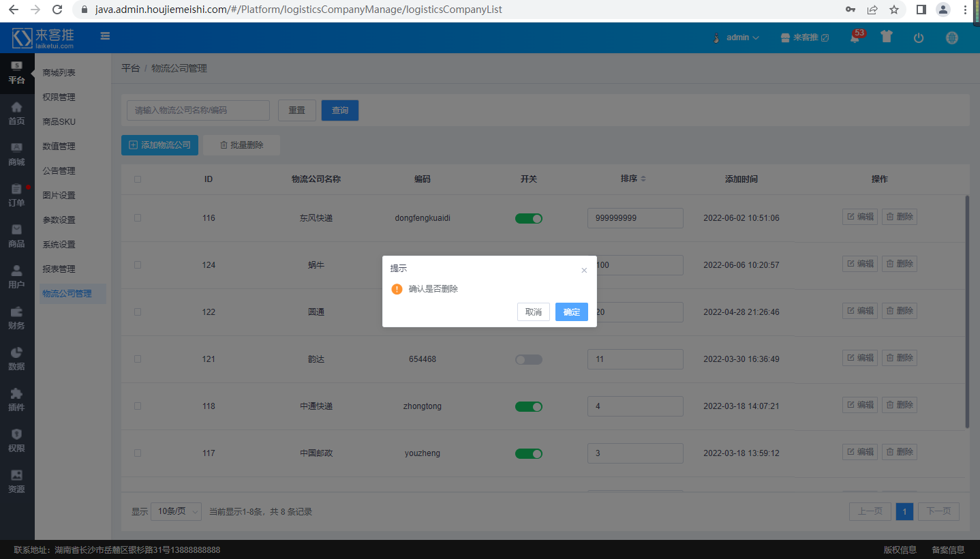Viewport: 980px width, 559px height.
Task: Click the 查询 search button
Action: (340, 110)
